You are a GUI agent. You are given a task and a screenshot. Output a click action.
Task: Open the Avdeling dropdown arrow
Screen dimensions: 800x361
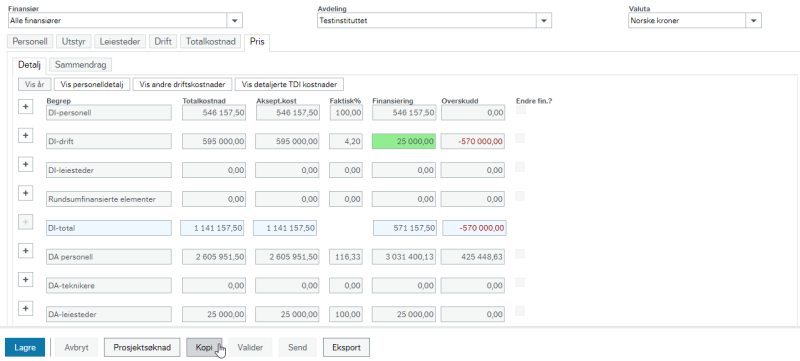544,20
